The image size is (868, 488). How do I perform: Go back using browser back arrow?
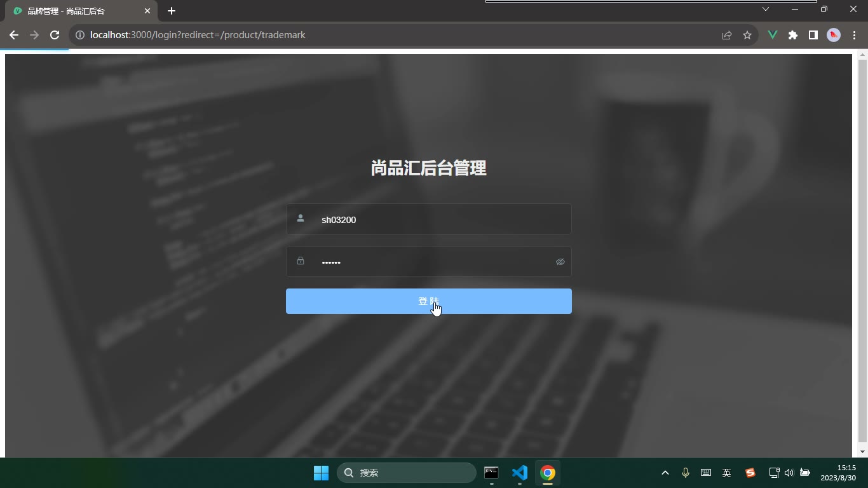point(14,35)
